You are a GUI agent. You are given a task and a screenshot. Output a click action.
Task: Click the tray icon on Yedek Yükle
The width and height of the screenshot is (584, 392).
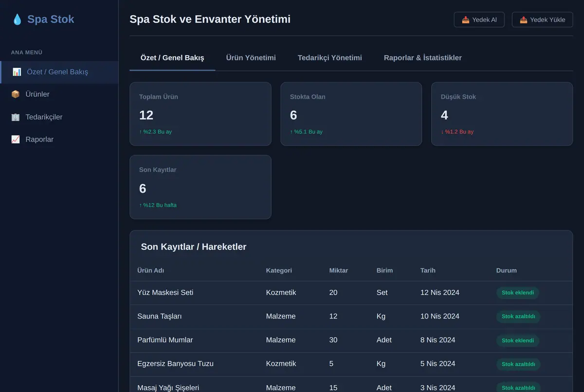coord(524,20)
